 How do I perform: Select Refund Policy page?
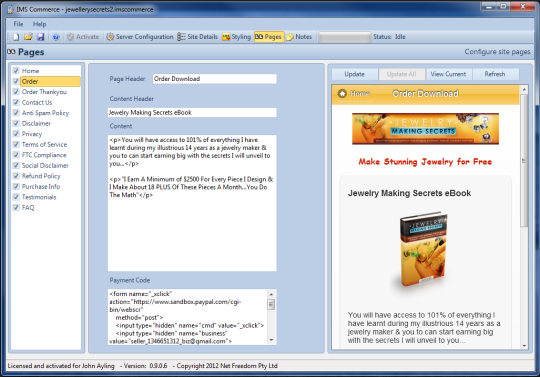click(x=41, y=176)
